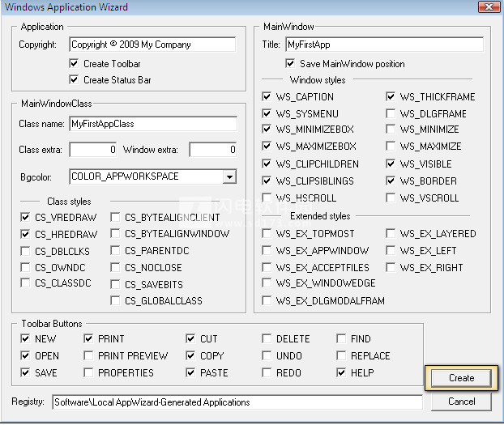The height and width of the screenshot is (425, 504).
Task: Click the MainWindow Title field
Action: 384,45
